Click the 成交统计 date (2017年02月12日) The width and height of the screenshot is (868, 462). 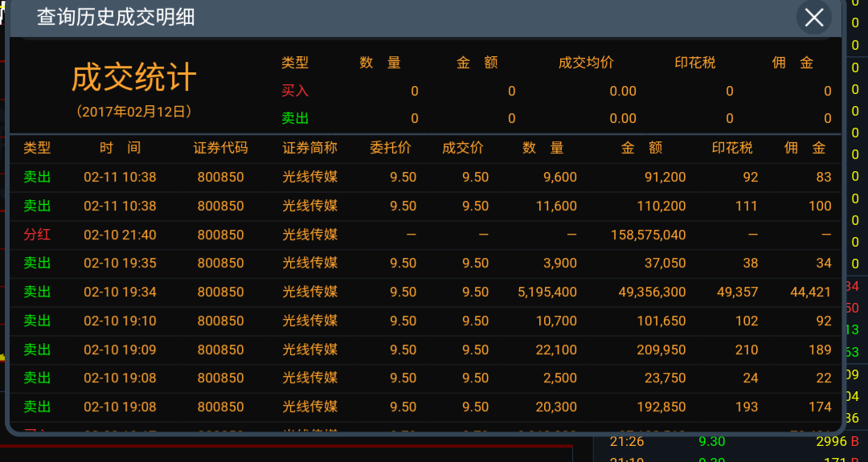(x=133, y=112)
